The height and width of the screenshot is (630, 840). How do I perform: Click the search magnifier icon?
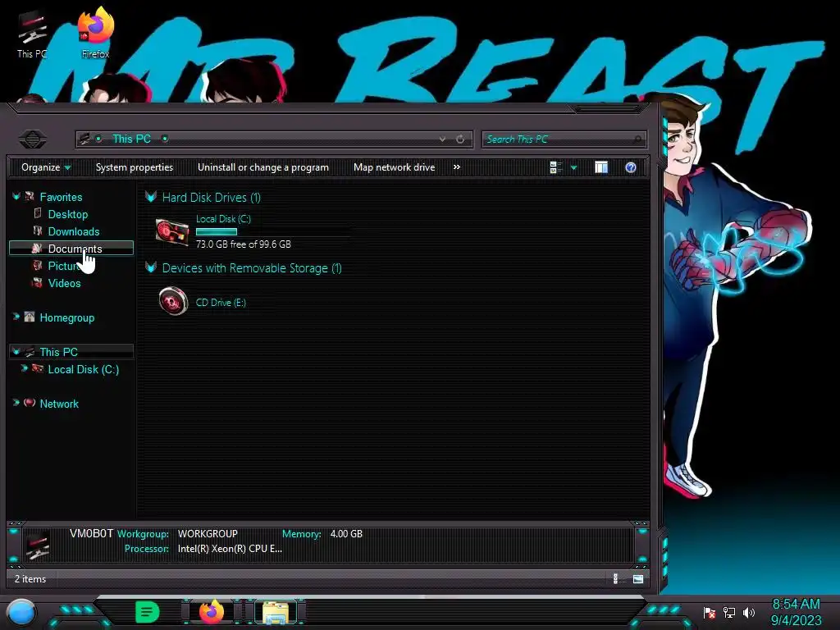click(x=637, y=139)
